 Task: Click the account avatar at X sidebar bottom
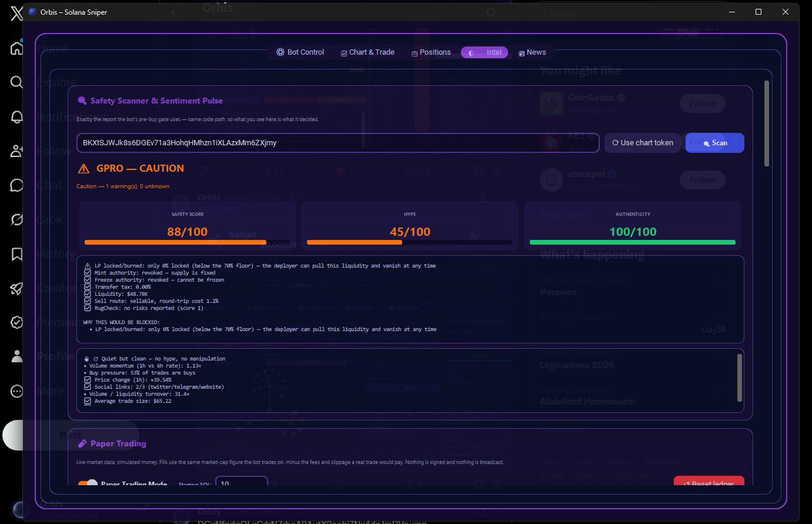point(19,509)
